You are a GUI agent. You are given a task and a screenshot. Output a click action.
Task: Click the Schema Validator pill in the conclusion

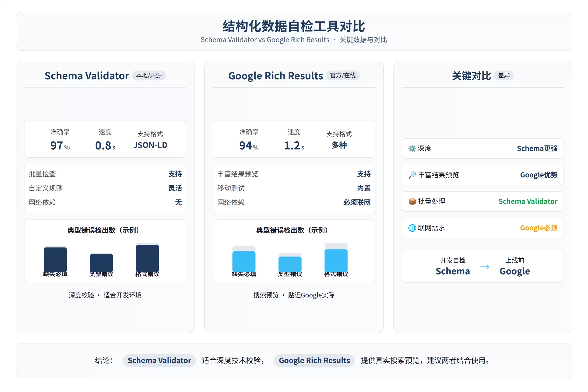pos(159,360)
